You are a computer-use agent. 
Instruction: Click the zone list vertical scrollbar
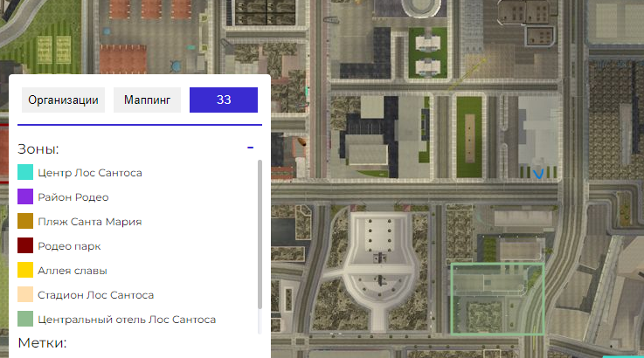tap(260, 236)
